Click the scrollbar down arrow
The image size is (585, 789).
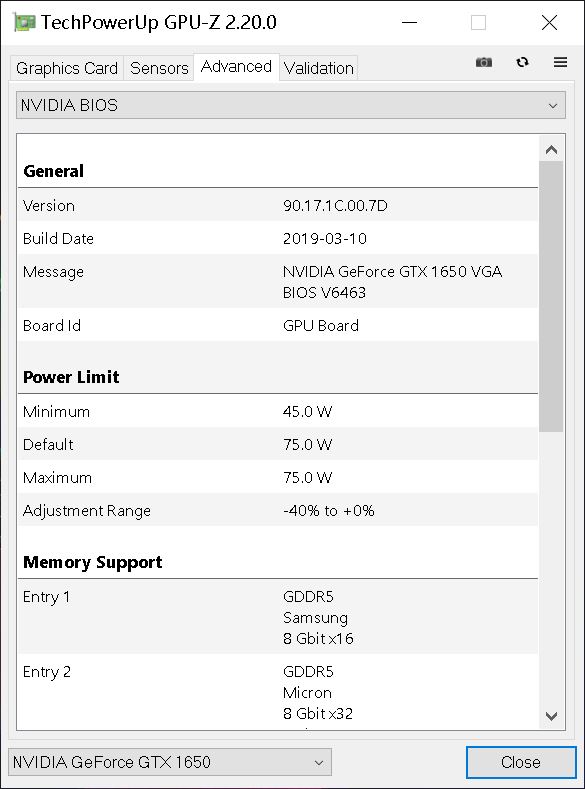pos(551,716)
